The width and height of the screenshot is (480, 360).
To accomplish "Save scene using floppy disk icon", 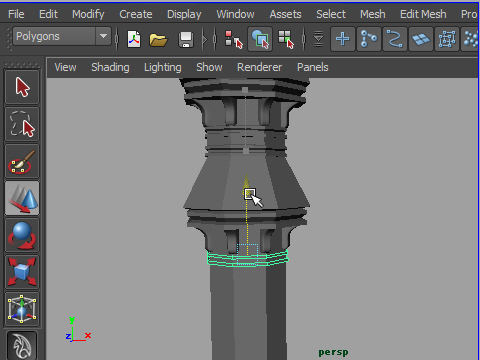I will tap(186, 39).
